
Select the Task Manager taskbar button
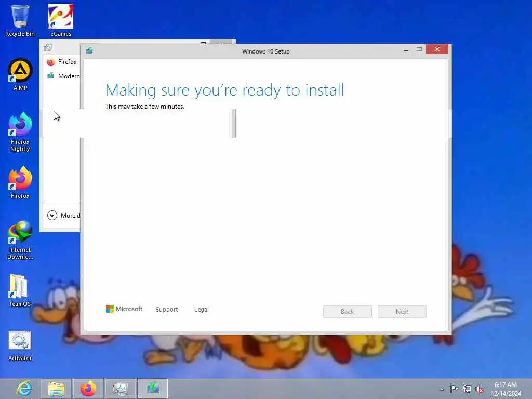coord(121,389)
